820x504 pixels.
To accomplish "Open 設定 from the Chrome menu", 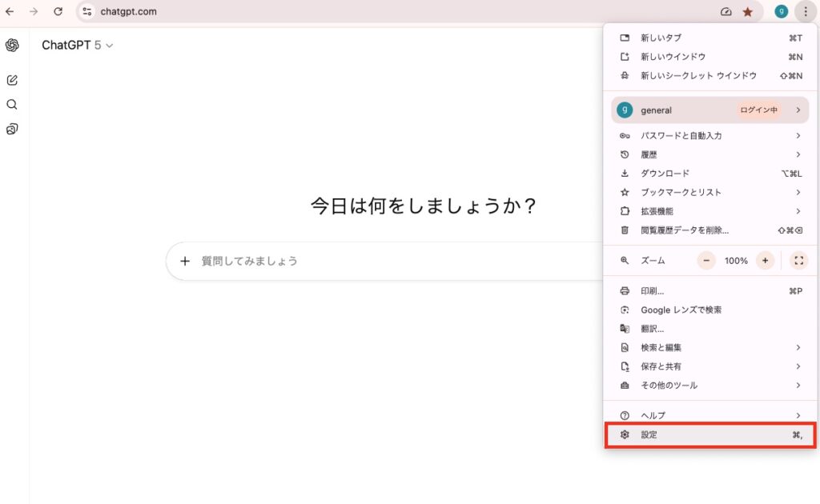I will 709,434.
